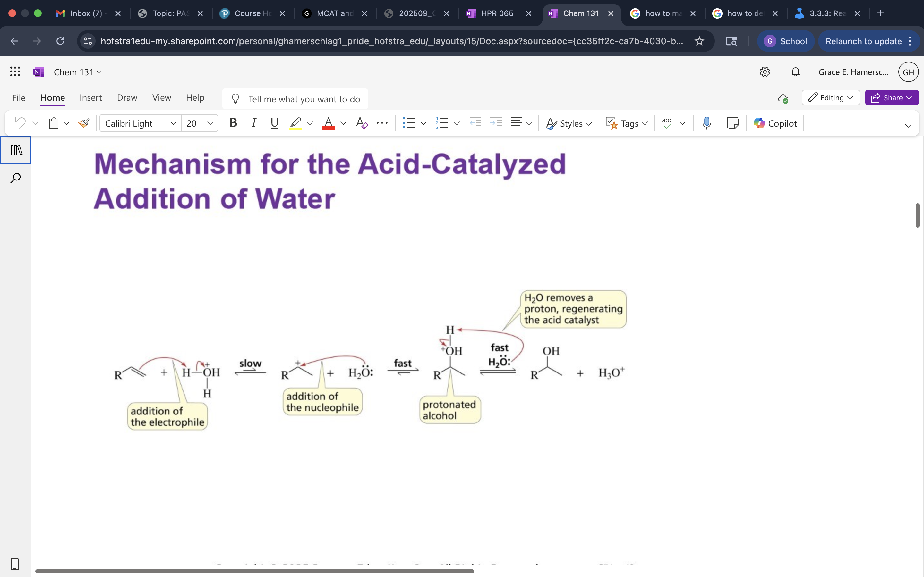The width and height of the screenshot is (924, 577).
Task: Open notebook search
Action: (16, 178)
